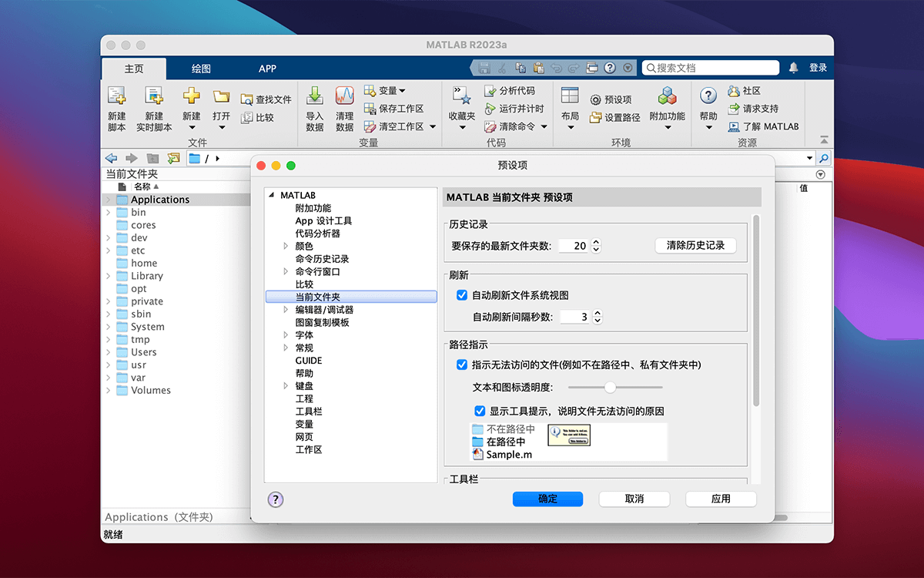924x578 pixels.
Task: Click the 取消 button
Action: click(634, 499)
